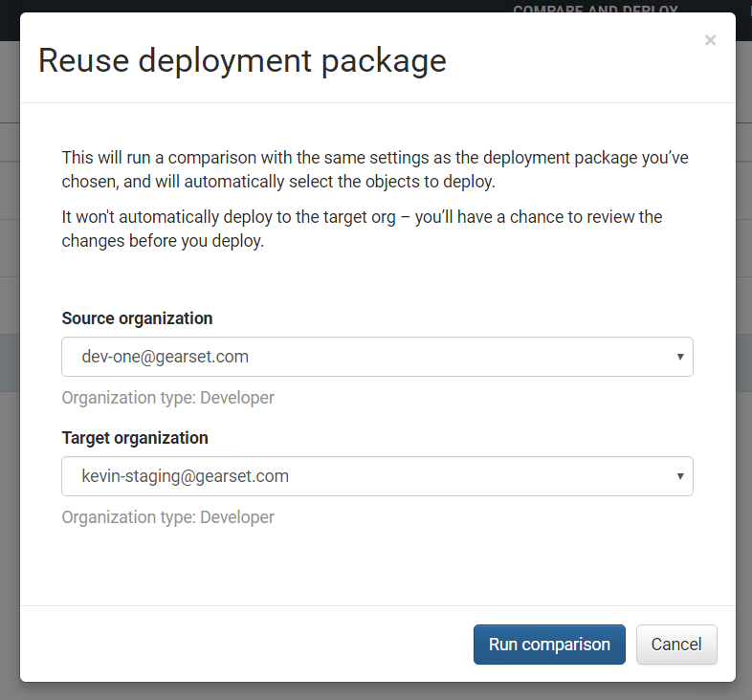This screenshot has height=700, width=752.
Task: Click the Target organization dropdown arrow
Action: (679, 476)
